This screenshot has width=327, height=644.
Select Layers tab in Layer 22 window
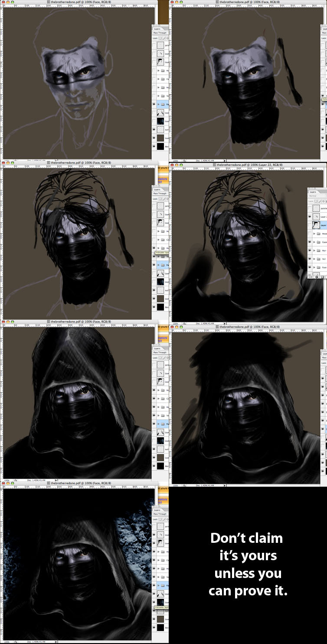313,192
